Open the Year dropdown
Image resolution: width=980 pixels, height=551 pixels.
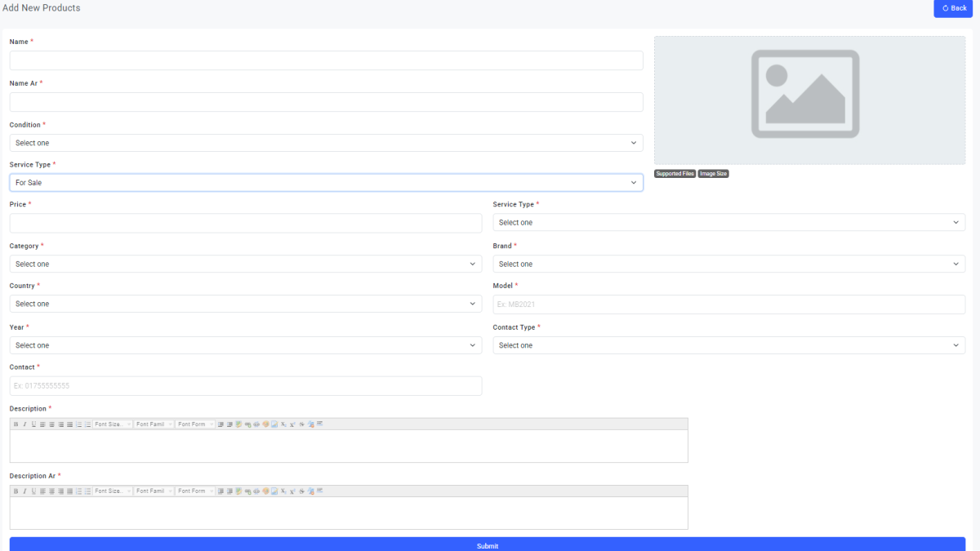point(245,345)
